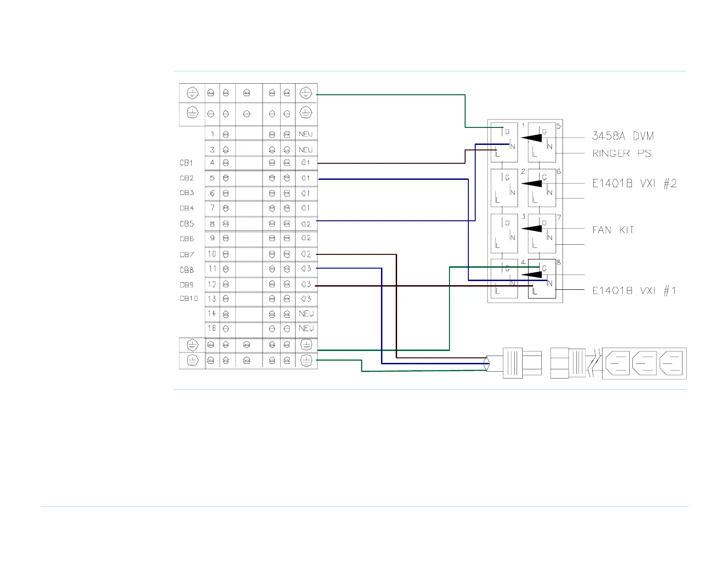Click the phase Φ1 label on CB1 row
The height and width of the screenshot is (563, 728).
tap(306, 162)
